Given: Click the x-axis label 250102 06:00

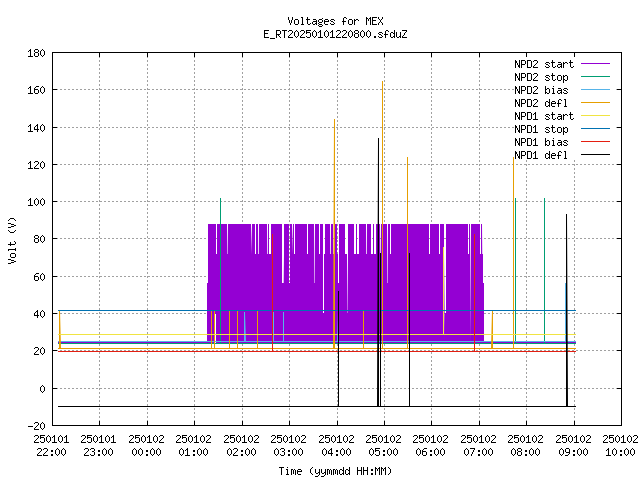Looking at the screenshot, I should pyautogui.click(x=431, y=446).
